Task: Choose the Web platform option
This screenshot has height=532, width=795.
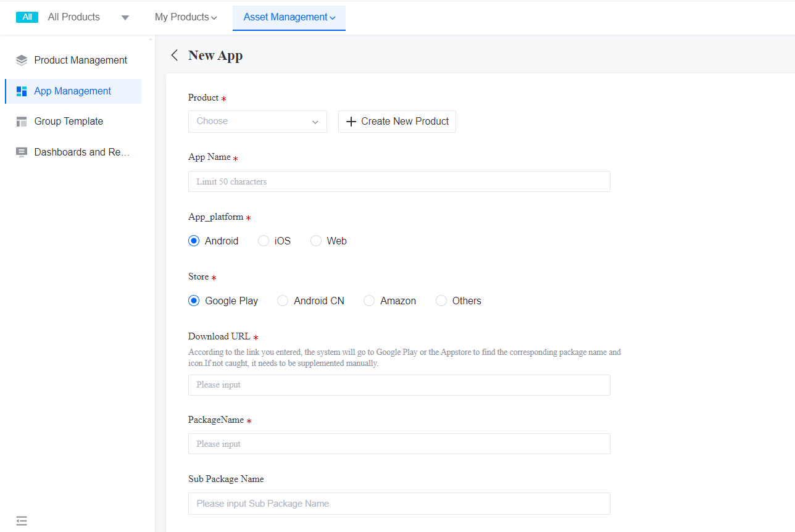Action: [316, 241]
